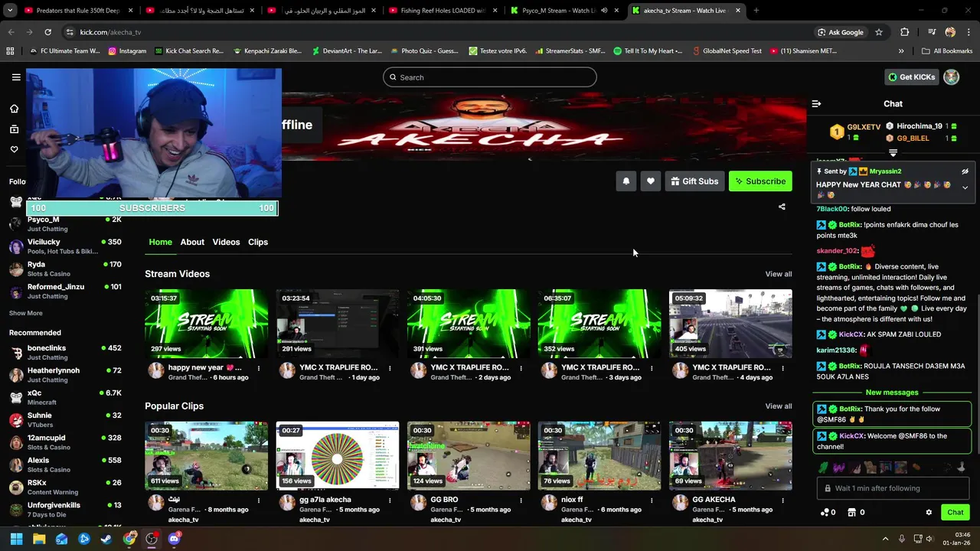Open Windows Start menu
This screenshot has height=551, width=980.
(x=16, y=539)
